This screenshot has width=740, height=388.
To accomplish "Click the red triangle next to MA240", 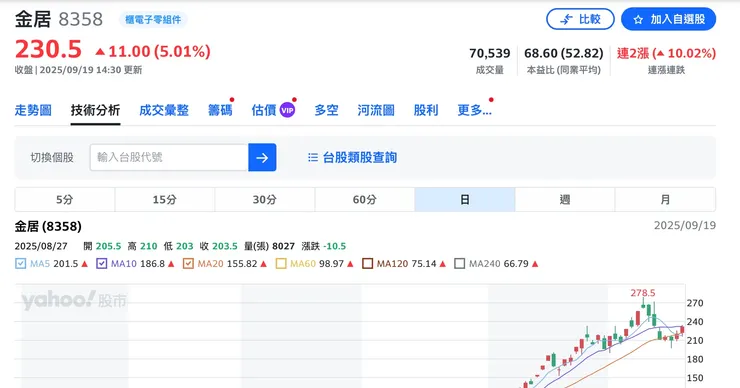I will pyautogui.click(x=535, y=264).
